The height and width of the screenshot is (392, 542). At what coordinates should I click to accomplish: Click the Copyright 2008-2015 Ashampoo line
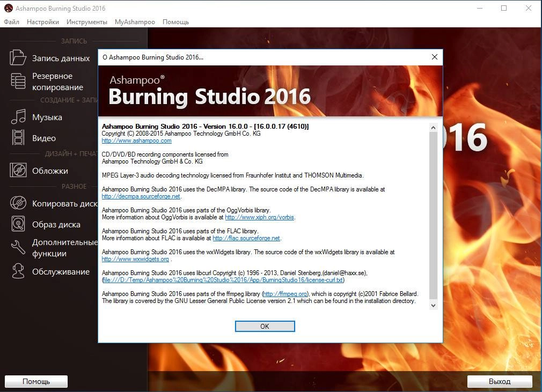(x=181, y=134)
